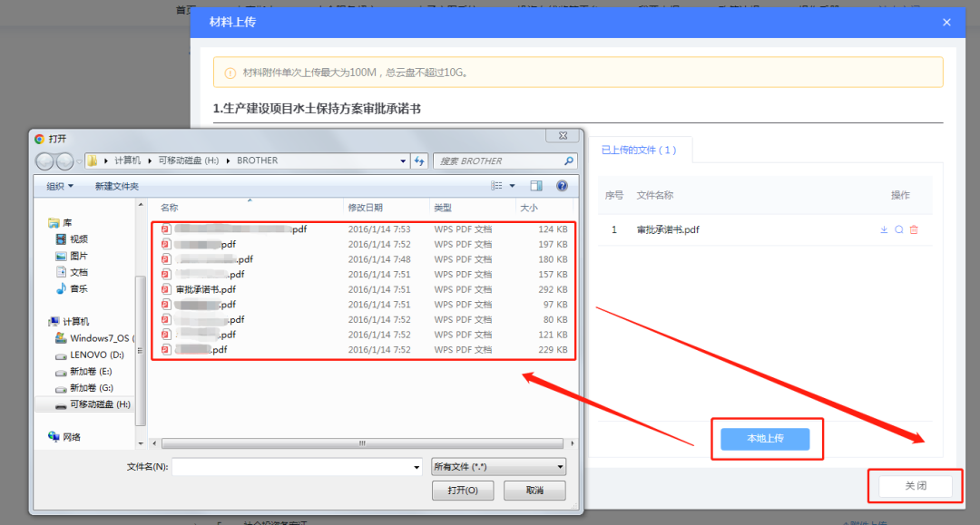The image size is (980, 525).
Task: Select the PDF modified at 7:48
Action: 364,259
